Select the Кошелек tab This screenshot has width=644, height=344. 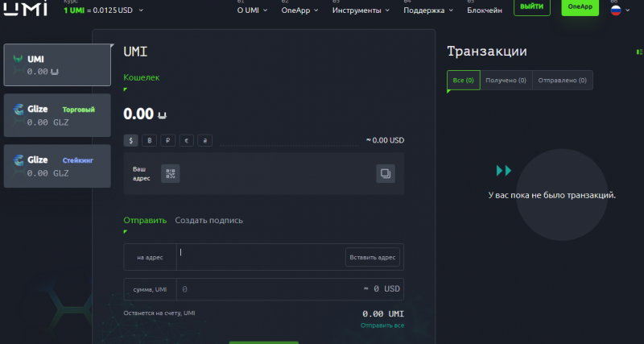142,77
